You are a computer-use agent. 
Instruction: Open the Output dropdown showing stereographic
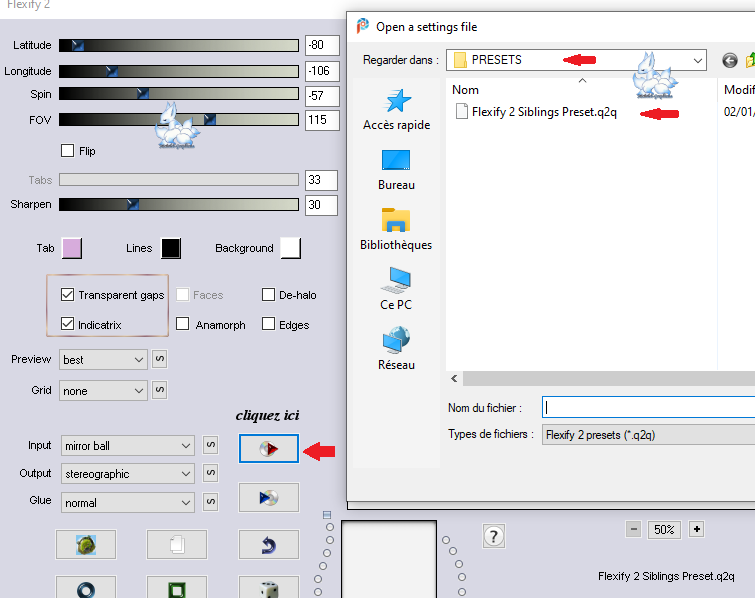coord(128,474)
